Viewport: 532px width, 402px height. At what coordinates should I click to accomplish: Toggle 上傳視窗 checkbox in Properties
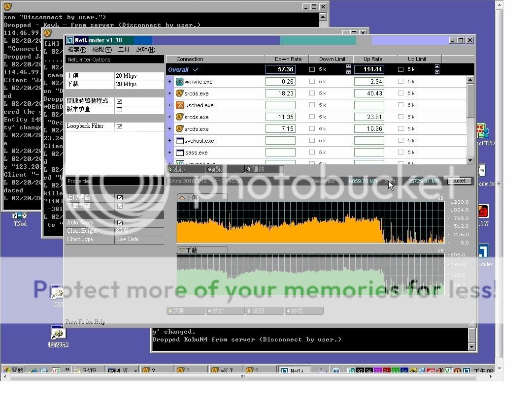point(120,198)
